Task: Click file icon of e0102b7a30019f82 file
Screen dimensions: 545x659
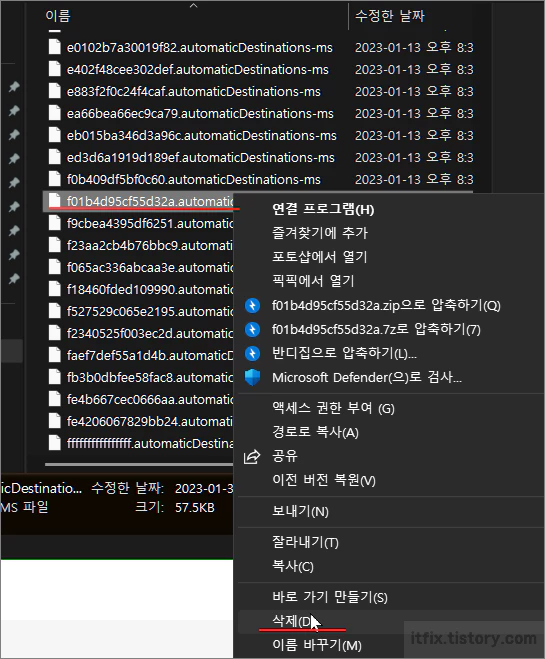Action: pyautogui.click(x=55, y=47)
